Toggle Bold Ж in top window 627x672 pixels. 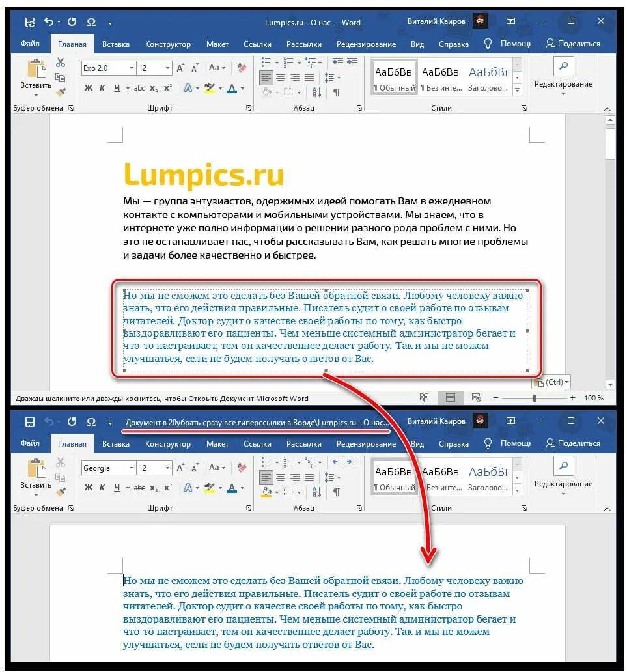pyautogui.click(x=89, y=88)
